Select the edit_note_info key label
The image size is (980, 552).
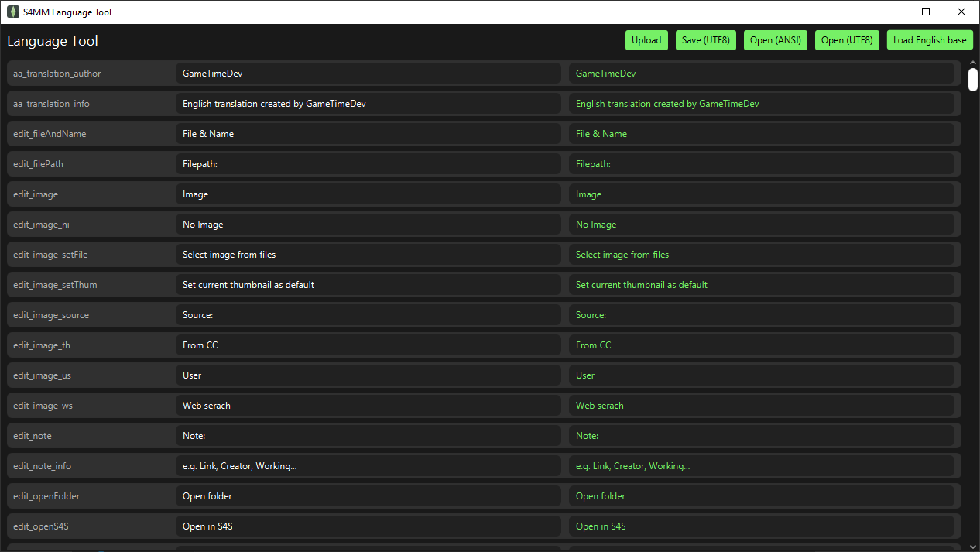43,466
